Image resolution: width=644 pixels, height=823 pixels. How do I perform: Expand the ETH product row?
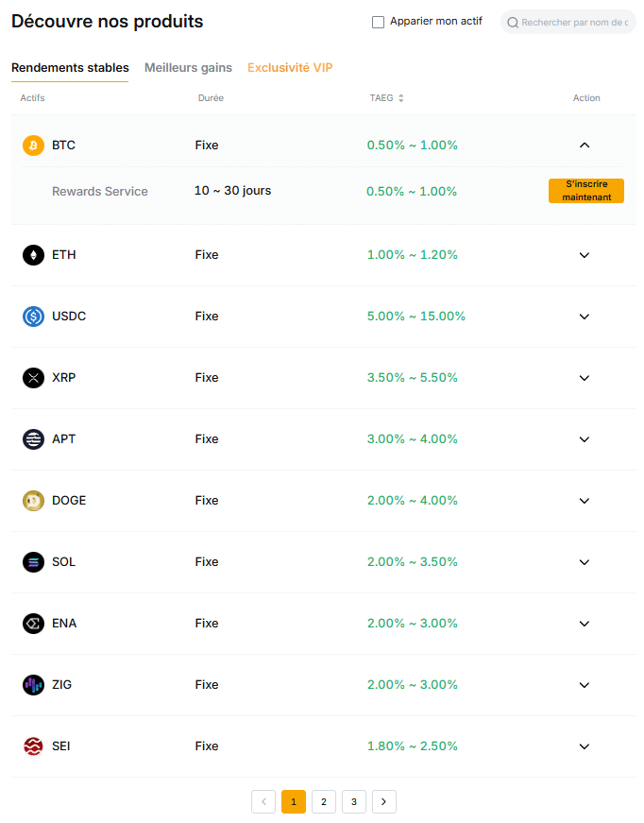[x=585, y=255]
